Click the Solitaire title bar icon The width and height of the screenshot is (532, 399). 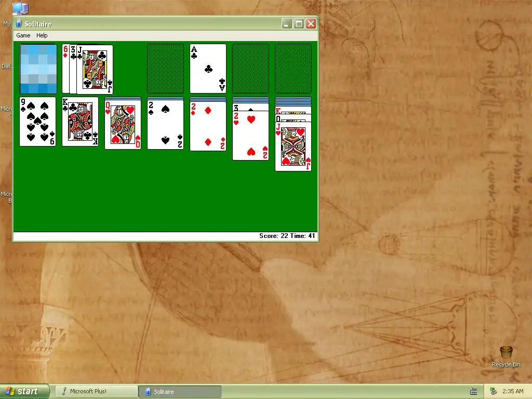(19, 24)
